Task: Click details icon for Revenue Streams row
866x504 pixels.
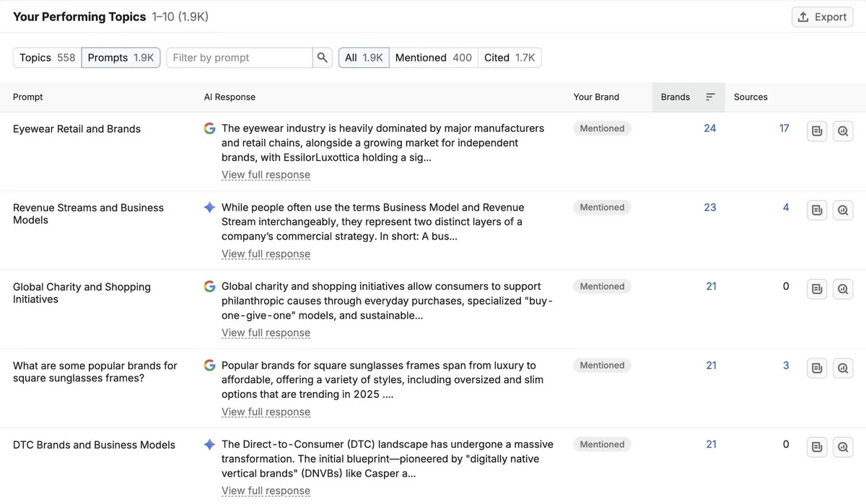Action: point(817,210)
